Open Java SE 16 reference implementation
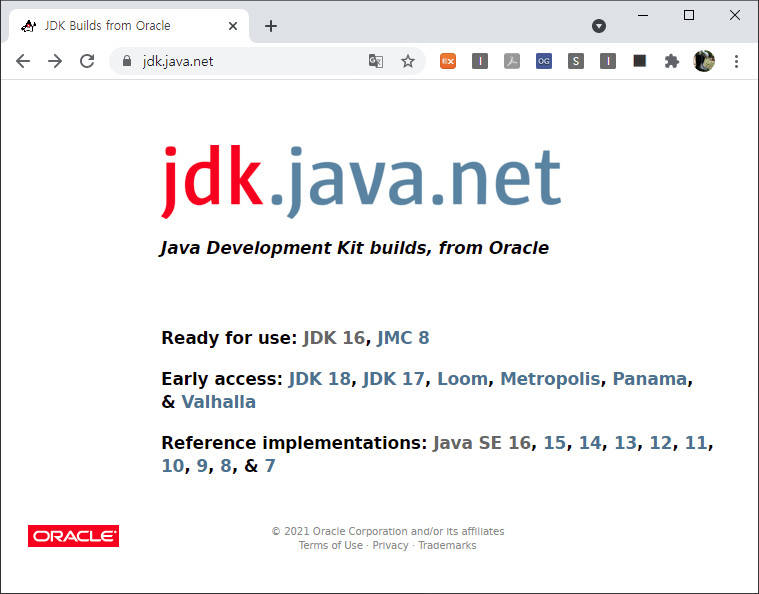Viewport: 759px width, 594px height. (482, 442)
